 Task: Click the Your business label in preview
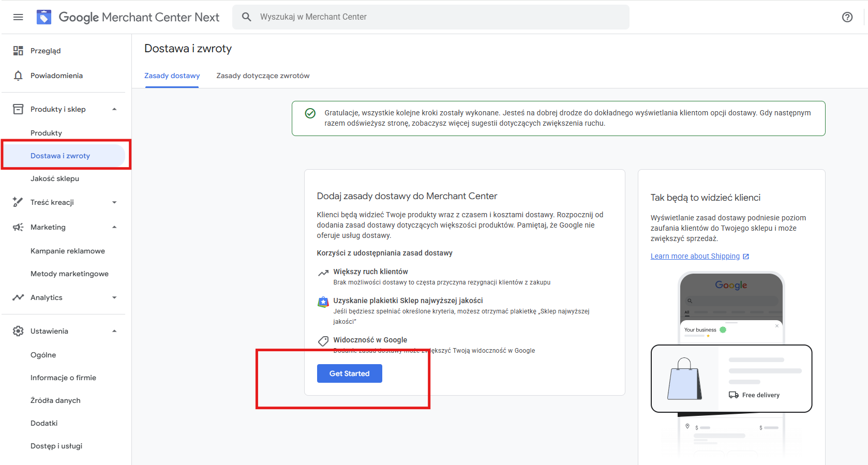pyautogui.click(x=700, y=330)
